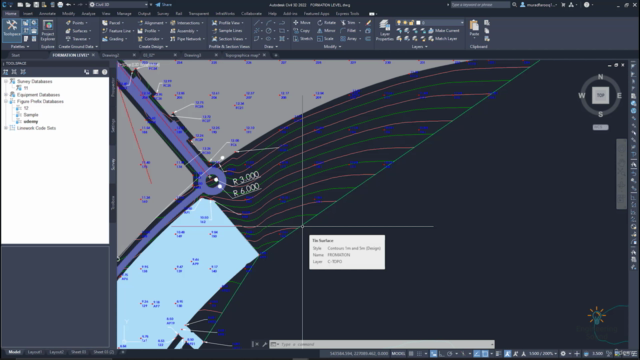This screenshot has height=360, width=640.
Task: Open Layer Properties manager
Action: coord(384,31)
